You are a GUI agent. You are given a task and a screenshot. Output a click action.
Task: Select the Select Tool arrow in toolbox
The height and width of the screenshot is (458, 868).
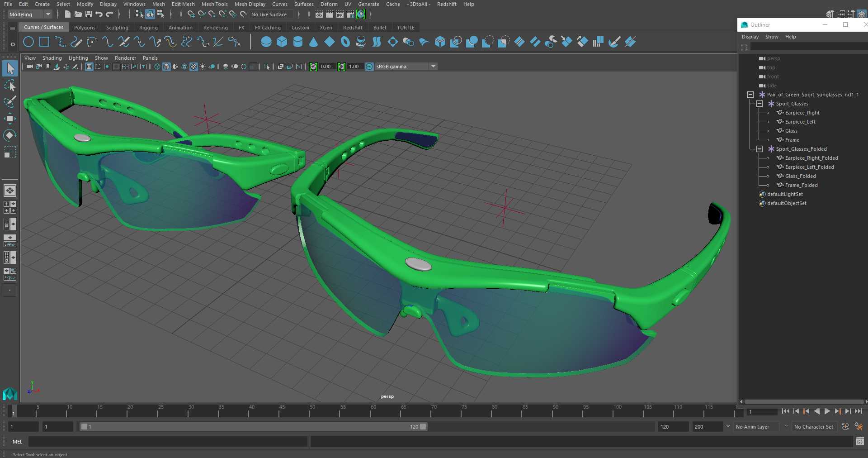click(10, 68)
